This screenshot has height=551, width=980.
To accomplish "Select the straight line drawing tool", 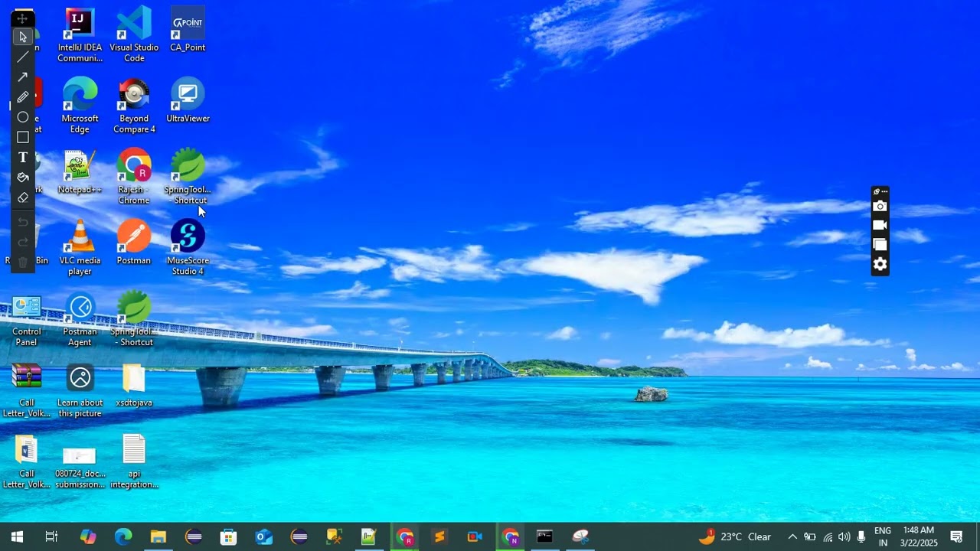I will click(23, 57).
